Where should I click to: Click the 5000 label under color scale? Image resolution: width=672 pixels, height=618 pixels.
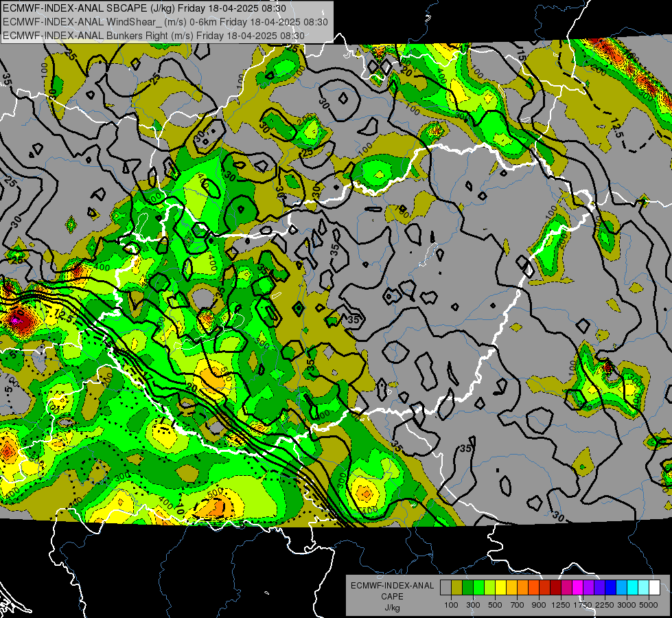click(x=649, y=605)
